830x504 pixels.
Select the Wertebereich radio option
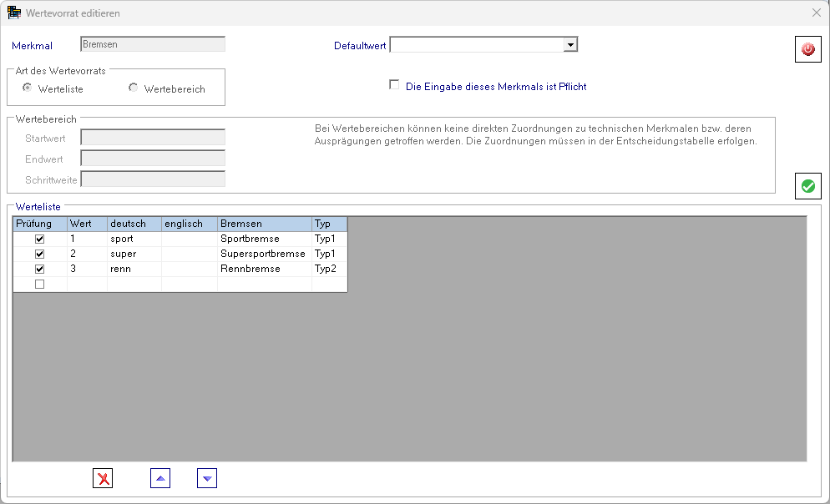pyautogui.click(x=134, y=88)
